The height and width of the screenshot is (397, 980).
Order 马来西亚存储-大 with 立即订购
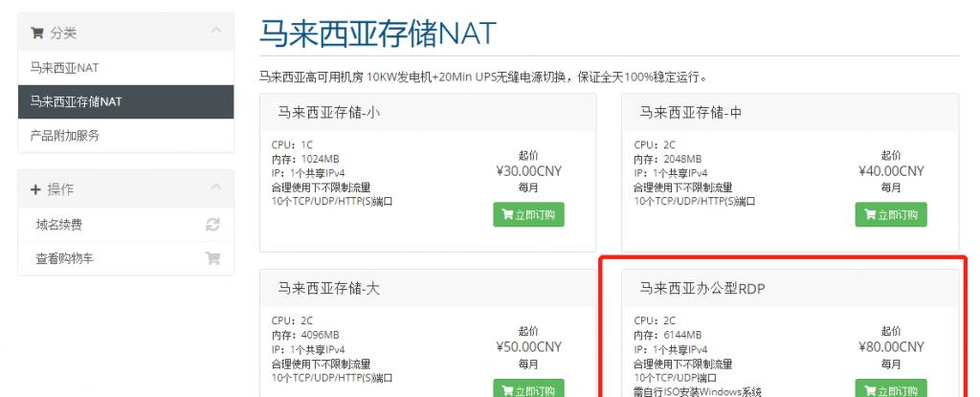coord(528,388)
